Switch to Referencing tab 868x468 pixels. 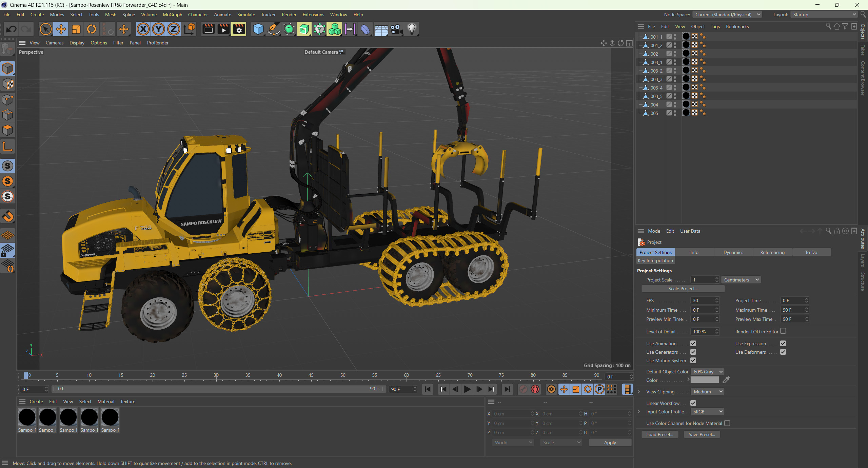[x=772, y=252]
